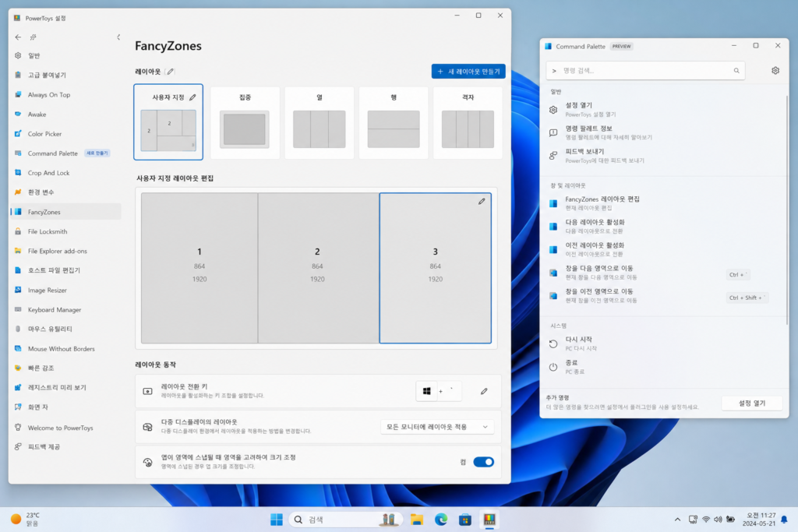
Task: Choose 피드백 보내기 in Command Palette
Action: (x=664, y=156)
